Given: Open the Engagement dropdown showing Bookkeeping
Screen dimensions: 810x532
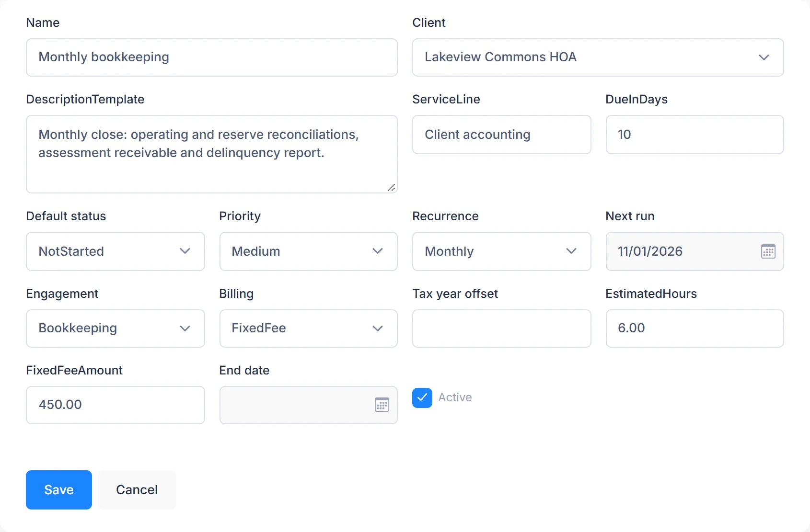Looking at the screenshot, I should (116, 328).
